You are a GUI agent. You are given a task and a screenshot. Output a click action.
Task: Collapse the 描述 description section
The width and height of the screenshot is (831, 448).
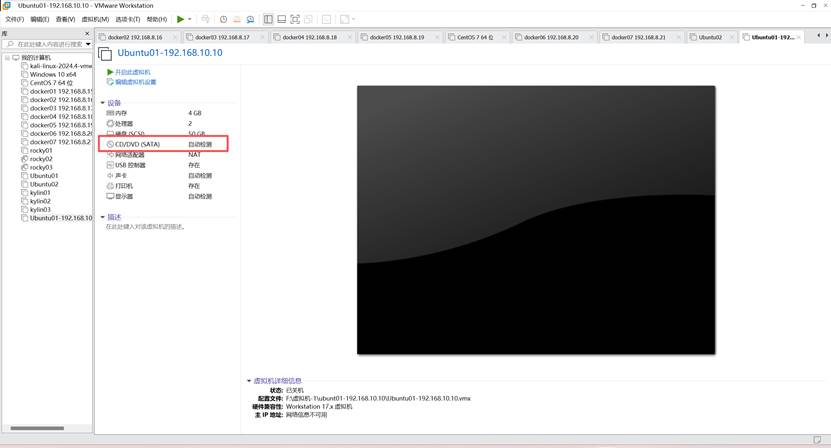click(x=103, y=217)
